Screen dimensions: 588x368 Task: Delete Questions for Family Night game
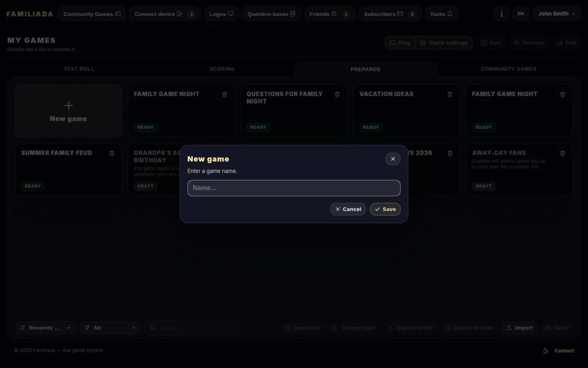point(337,95)
